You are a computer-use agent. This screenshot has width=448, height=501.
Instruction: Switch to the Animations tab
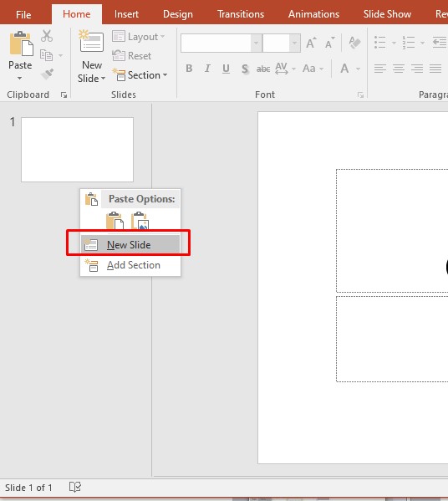(313, 14)
